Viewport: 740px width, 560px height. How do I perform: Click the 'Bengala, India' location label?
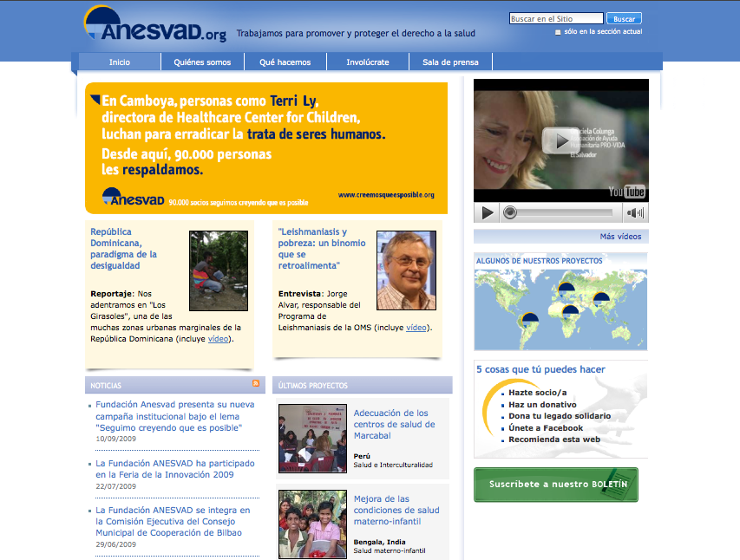[x=379, y=542]
